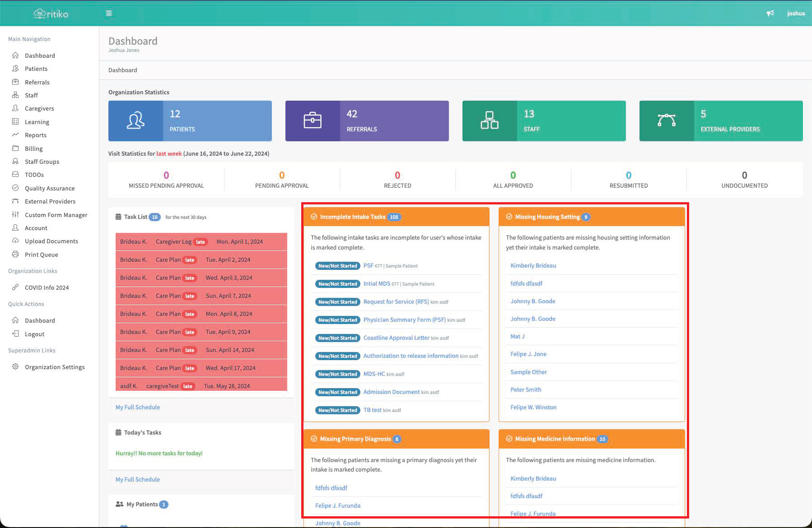Open the joshua user menu
This screenshot has height=528, width=812.
795,14
